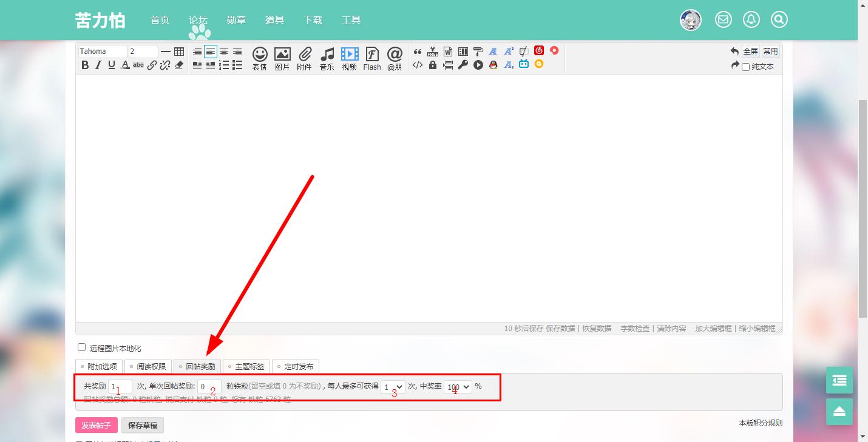Open the site search
The image size is (868, 442).
coord(779,19)
